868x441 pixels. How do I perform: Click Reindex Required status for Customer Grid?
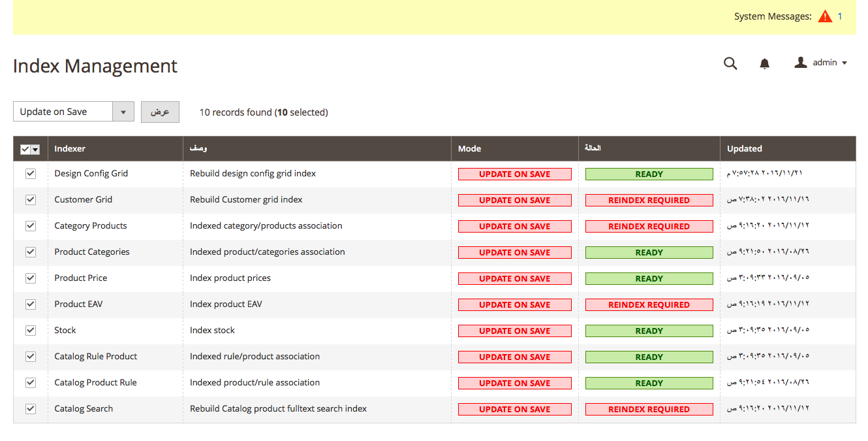(649, 201)
